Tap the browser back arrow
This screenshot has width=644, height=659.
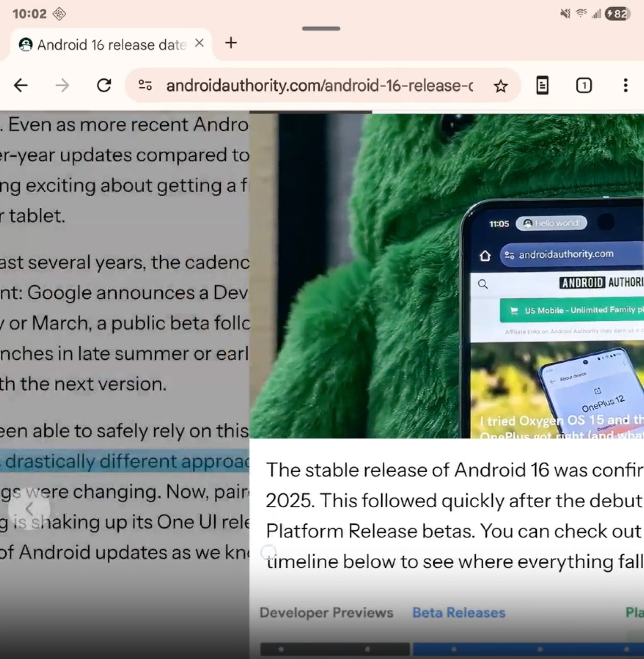click(21, 85)
